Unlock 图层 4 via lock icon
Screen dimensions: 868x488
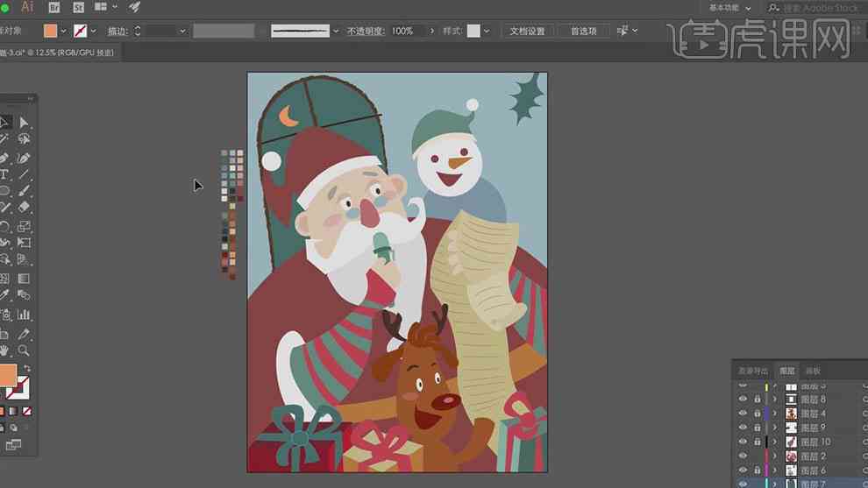point(757,414)
